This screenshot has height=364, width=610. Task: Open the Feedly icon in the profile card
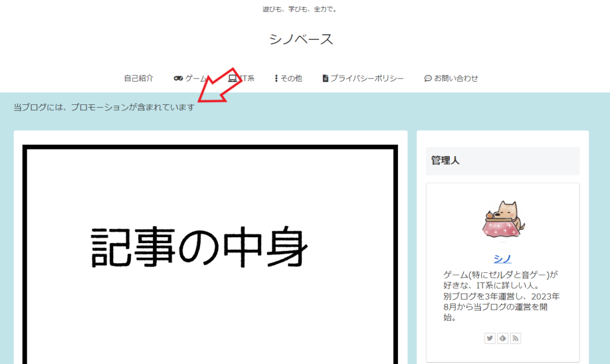click(503, 338)
